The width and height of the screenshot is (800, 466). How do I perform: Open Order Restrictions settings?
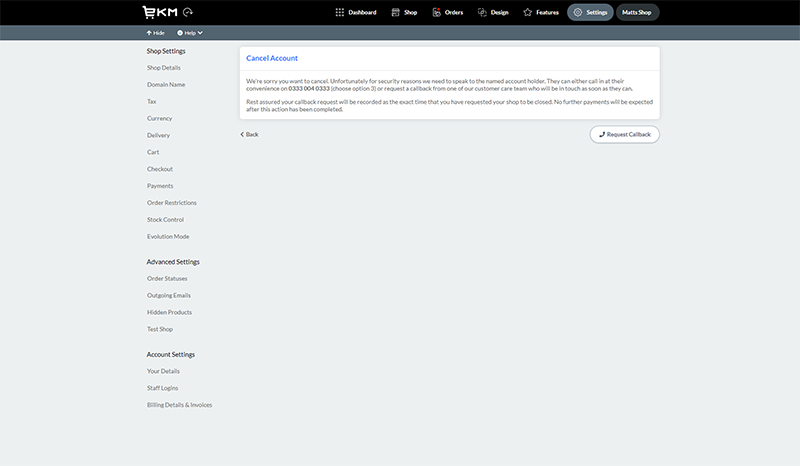pos(171,203)
